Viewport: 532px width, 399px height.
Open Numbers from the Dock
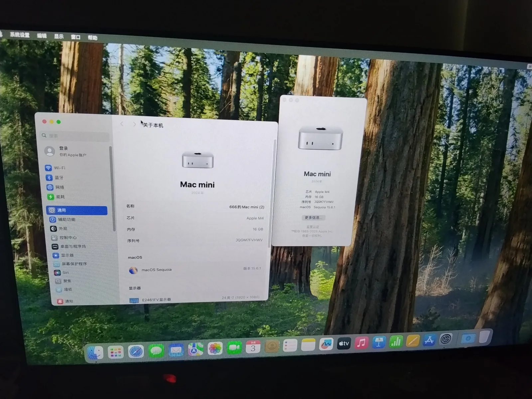pyautogui.click(x=396, y=341)
